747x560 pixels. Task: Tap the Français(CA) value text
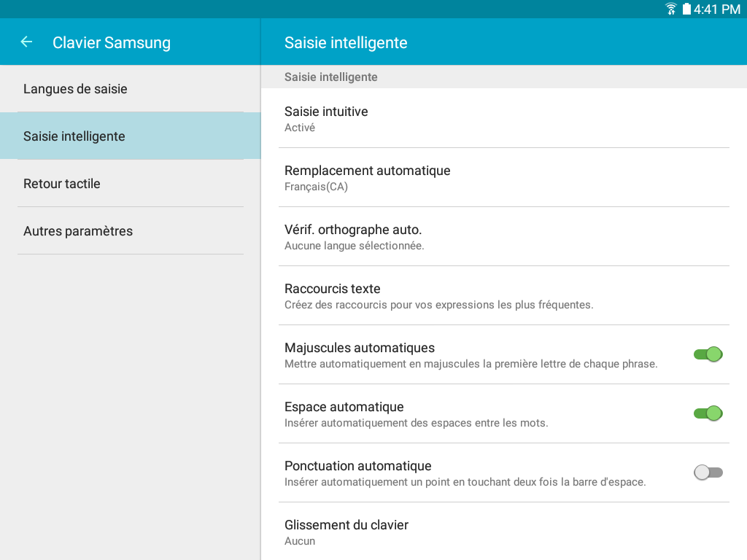317,187
